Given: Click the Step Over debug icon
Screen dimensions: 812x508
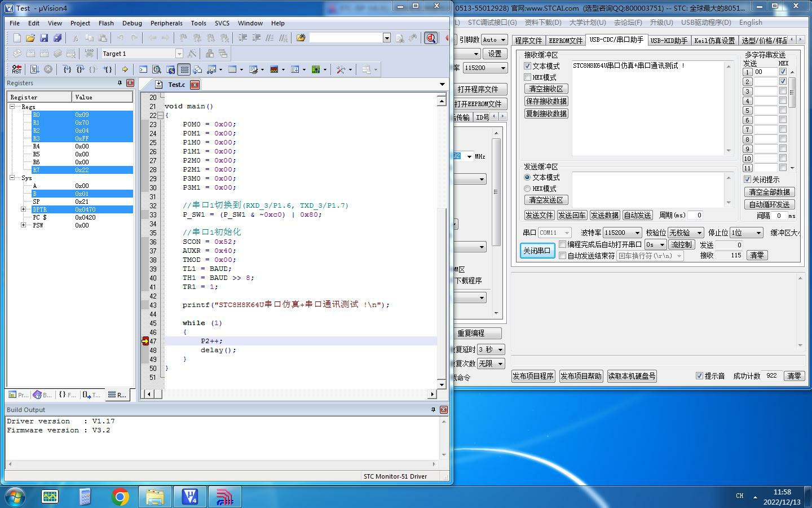Looking at the screenshot, I should pyautogui.click(x=80, y=69).
